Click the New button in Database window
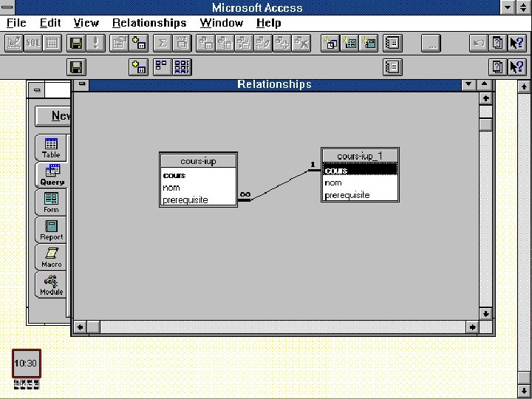This screenshot has width=532, height=399. click(x=53, y=116)
